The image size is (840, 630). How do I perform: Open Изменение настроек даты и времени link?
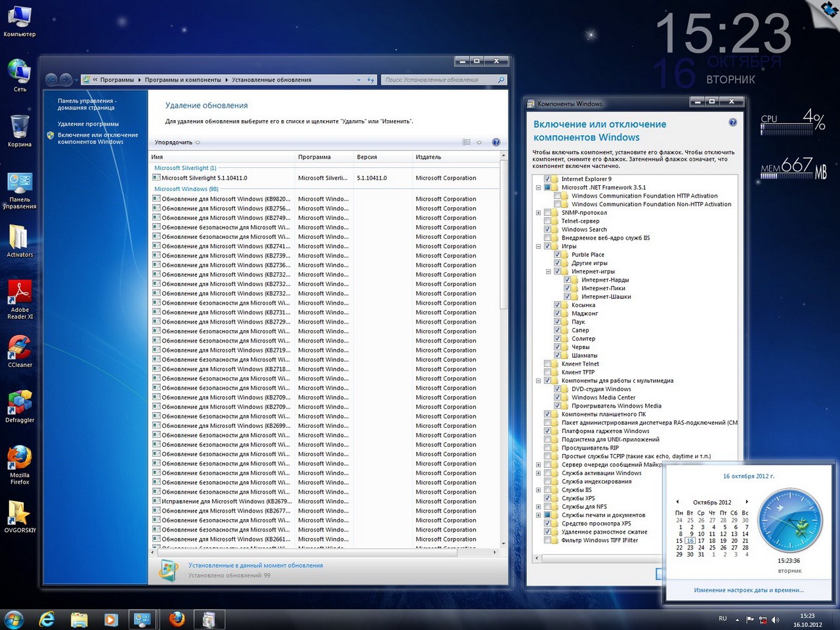point(749,590)
